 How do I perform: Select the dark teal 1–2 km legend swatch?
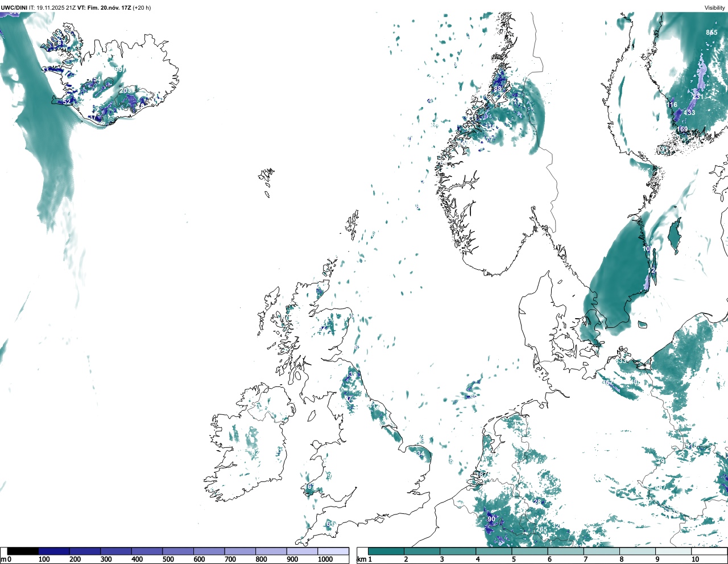(386, 551)
